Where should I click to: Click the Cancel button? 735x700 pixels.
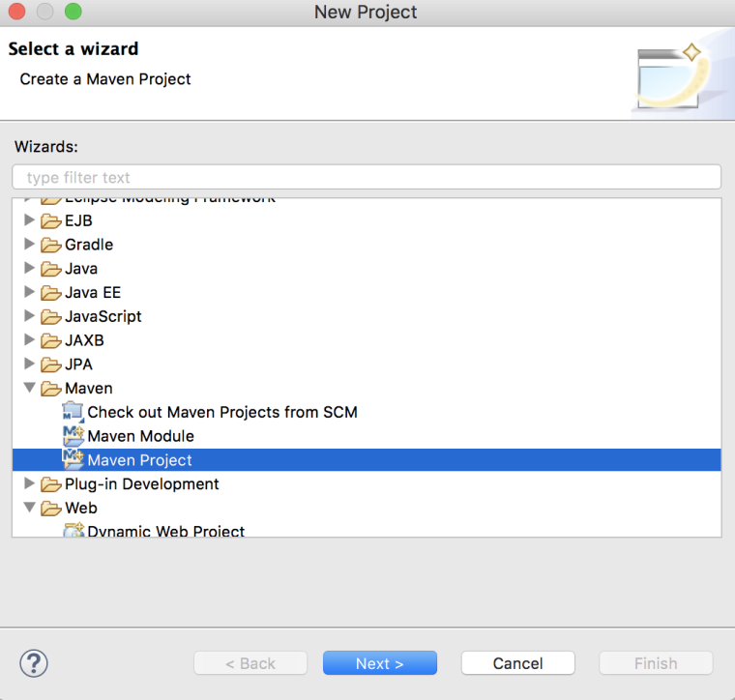[x=518, y=663]
